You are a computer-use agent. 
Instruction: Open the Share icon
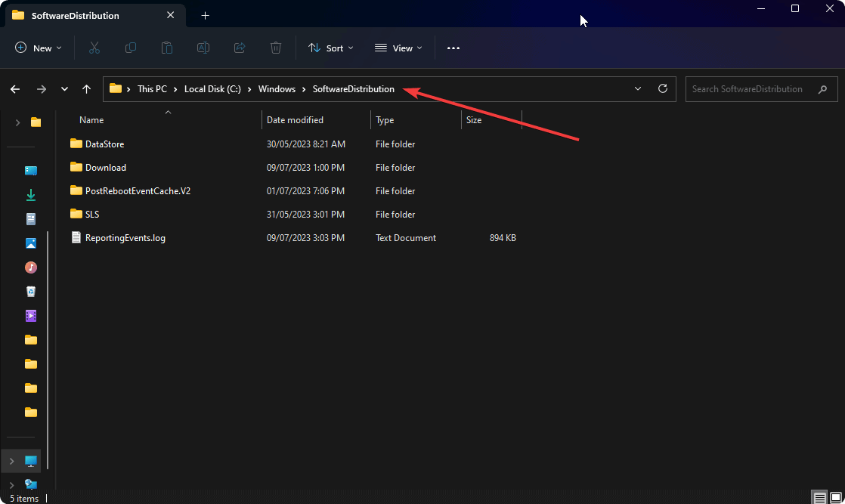(x=239, y=48)
